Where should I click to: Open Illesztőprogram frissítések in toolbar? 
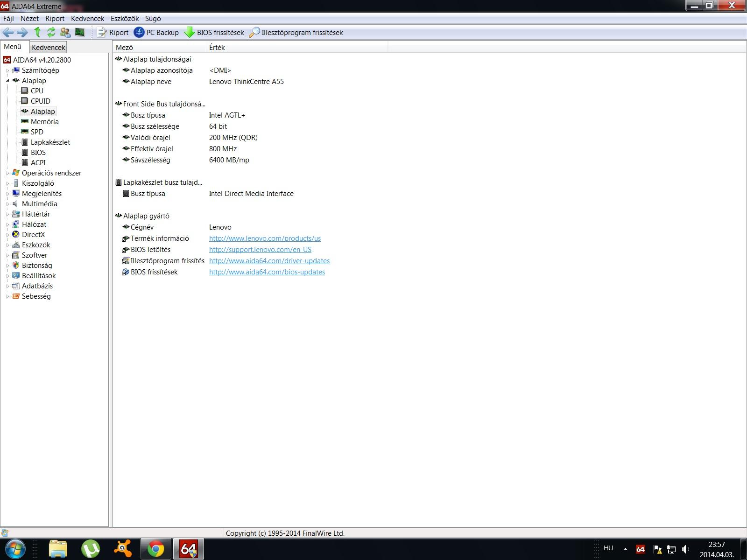[x=296, y=32]
